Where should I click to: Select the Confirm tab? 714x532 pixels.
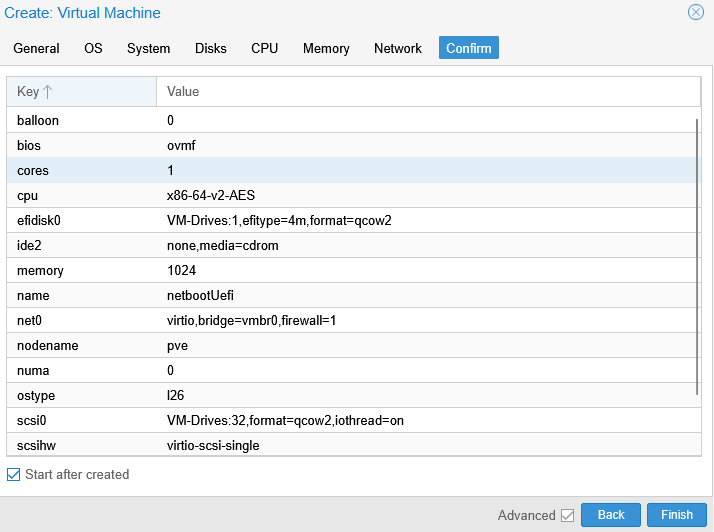tap(468, 48)
